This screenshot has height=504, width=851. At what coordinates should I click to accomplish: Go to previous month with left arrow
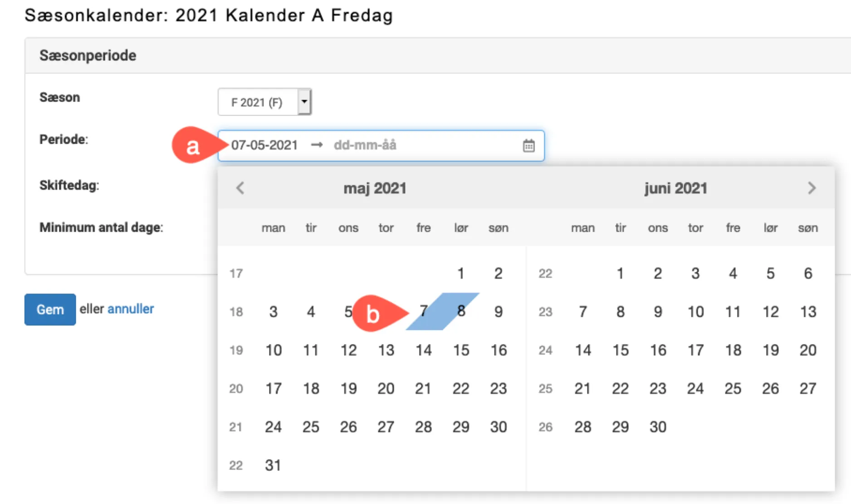[240, 188]
